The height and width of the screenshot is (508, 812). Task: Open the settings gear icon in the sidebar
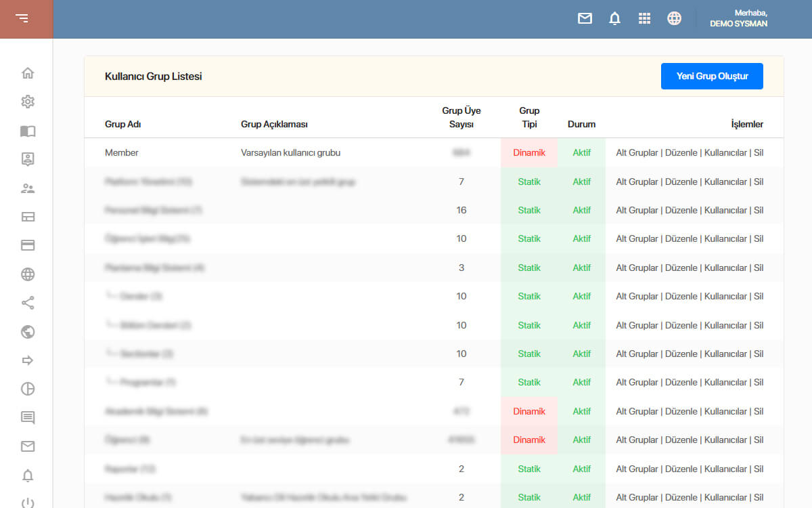(x=28, y=102)
